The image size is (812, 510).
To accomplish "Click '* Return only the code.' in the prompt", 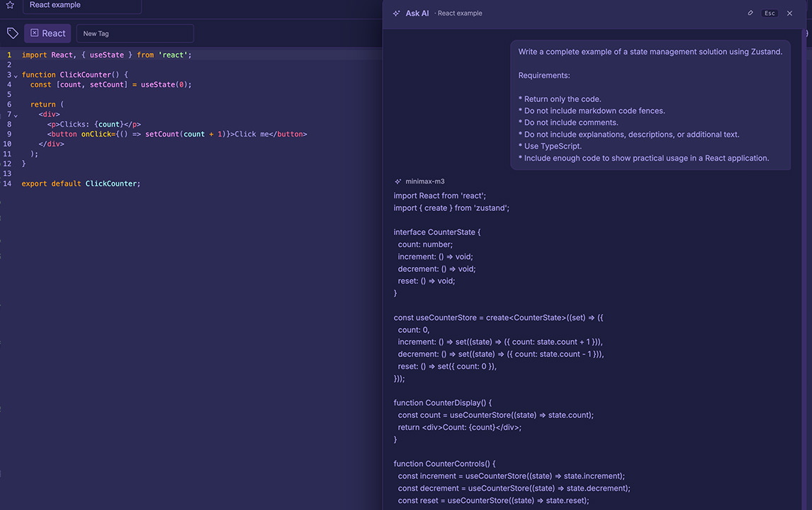I will pyautogui.click(x=559, y=99).
